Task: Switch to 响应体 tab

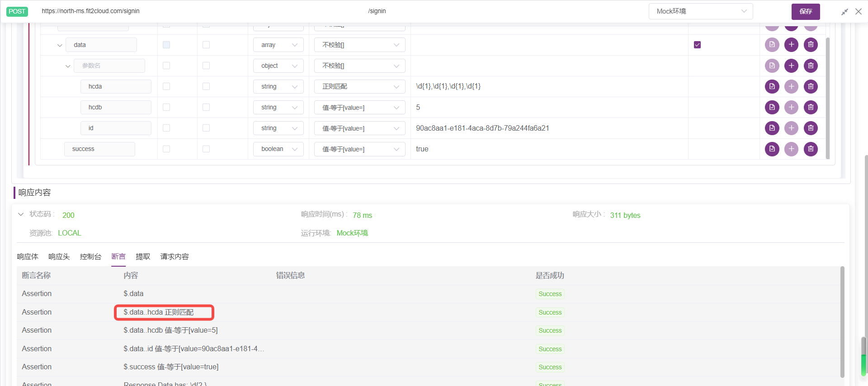Action: (28, 256)
